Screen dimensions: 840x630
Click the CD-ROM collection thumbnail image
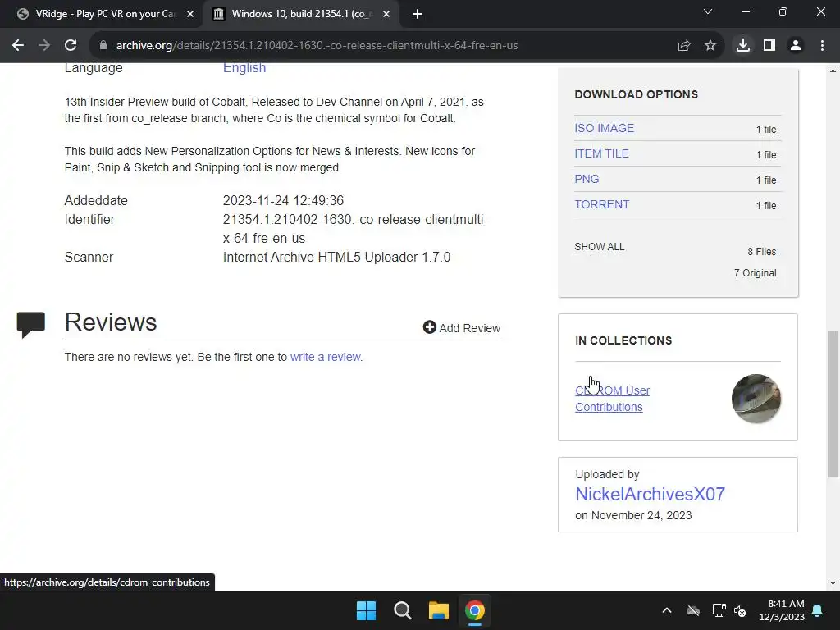click(x=756, y=399)
